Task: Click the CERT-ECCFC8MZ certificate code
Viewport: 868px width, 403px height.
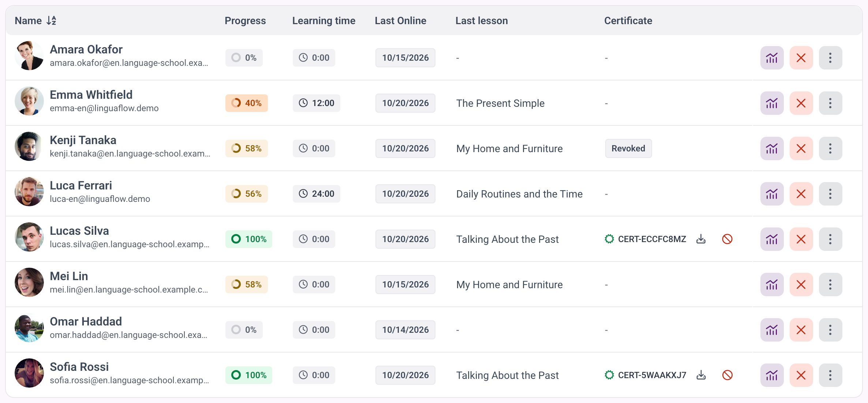Action: click(x=652, y=239)
